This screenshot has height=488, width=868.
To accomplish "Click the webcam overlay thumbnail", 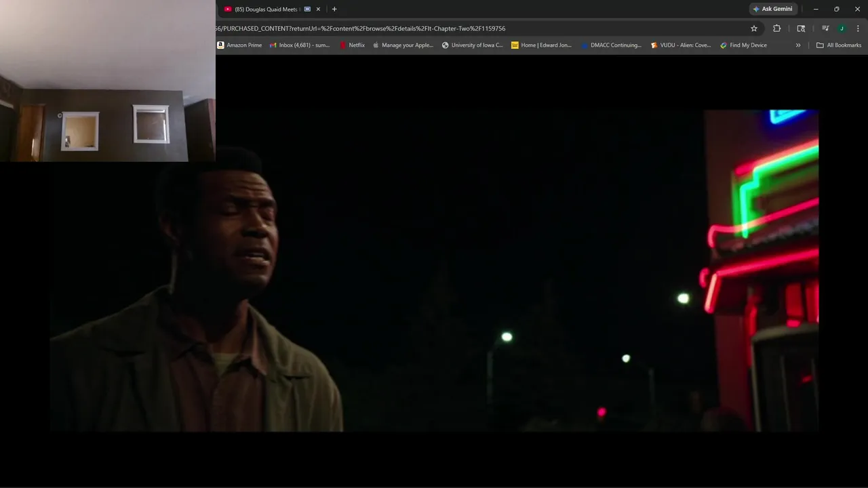I will (x=108, y=81).
